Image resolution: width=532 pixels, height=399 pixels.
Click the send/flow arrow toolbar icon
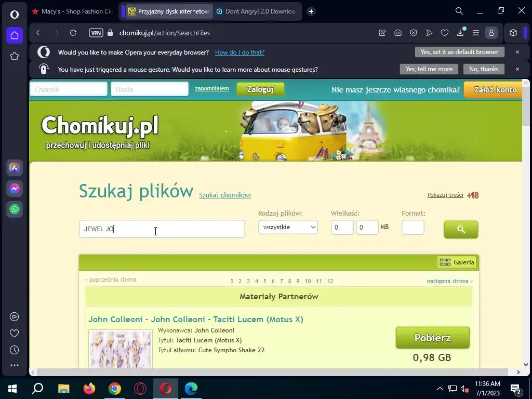[429, 33]
